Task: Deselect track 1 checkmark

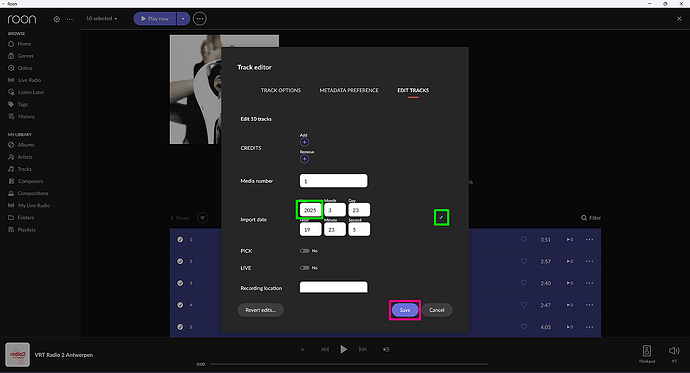Action: tap(180, 239)
